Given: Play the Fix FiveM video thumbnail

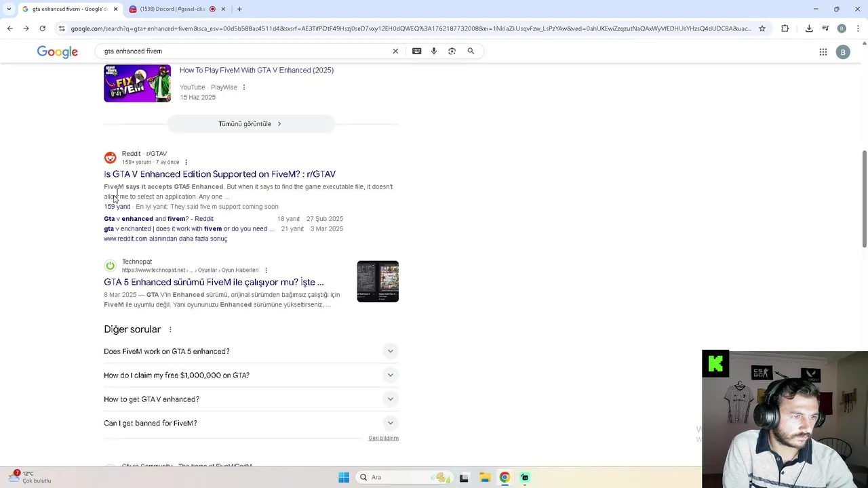Looking at the screenshot, I should [x=137, y=83].
